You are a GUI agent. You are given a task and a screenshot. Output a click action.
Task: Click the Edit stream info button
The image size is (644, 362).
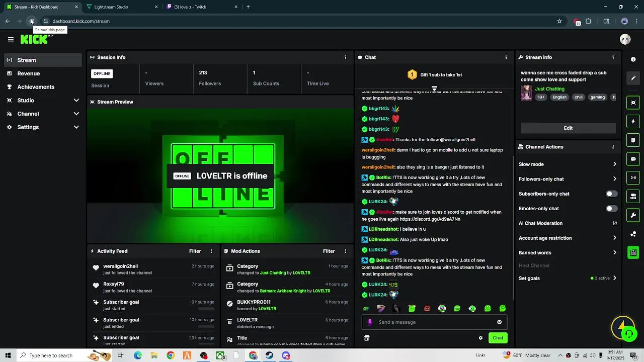click(x=568, y=128)
